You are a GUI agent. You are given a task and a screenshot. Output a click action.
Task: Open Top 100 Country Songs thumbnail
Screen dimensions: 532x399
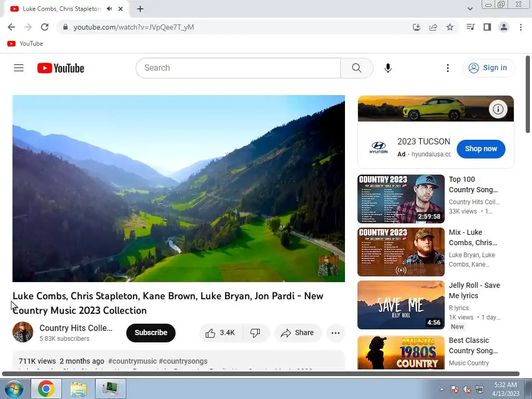[401, 199]
